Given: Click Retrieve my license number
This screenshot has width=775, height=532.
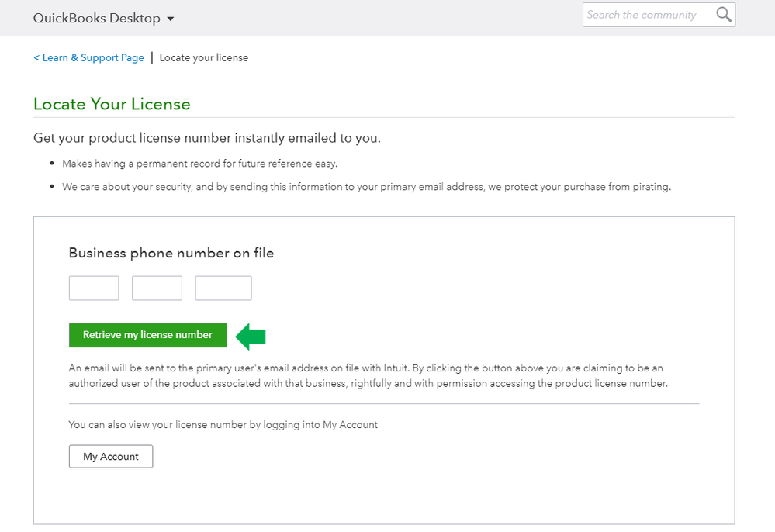Looking at the screenshot, I should click(147, 335).
